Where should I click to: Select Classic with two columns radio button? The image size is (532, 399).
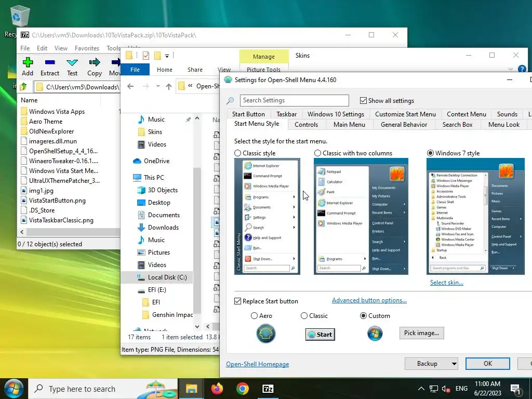tap(317, 153)
